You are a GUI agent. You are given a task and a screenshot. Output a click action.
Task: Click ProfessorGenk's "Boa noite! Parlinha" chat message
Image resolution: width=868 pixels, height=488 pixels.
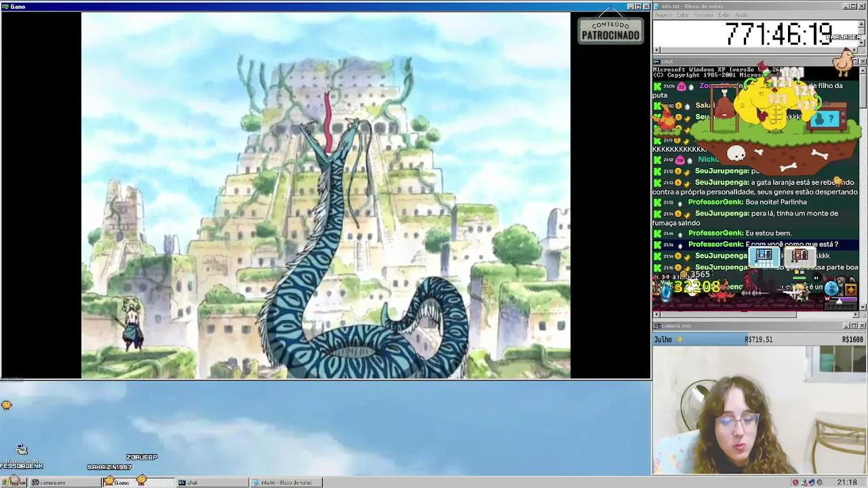(x=776, y=202)
